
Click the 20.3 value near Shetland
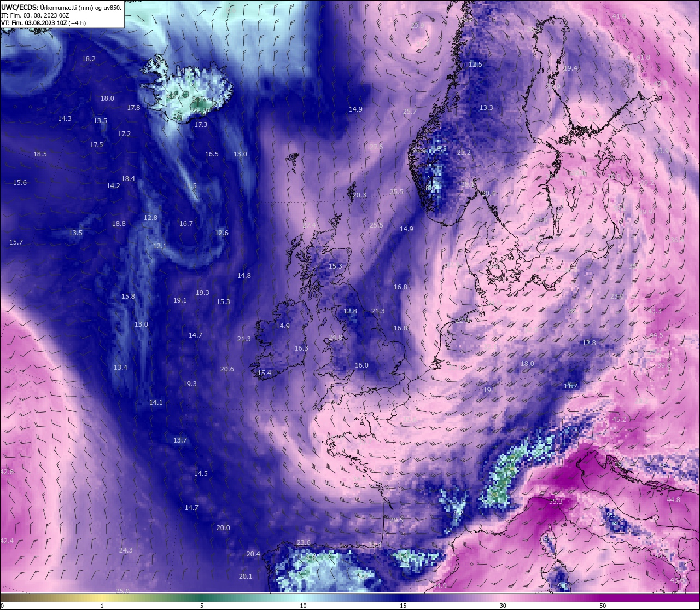point(359,195)
